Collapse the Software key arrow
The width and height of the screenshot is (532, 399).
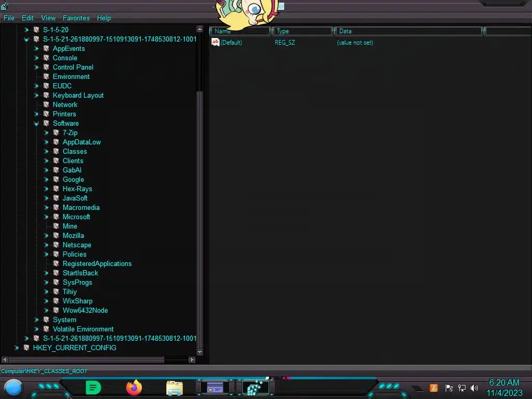[36, 124]
